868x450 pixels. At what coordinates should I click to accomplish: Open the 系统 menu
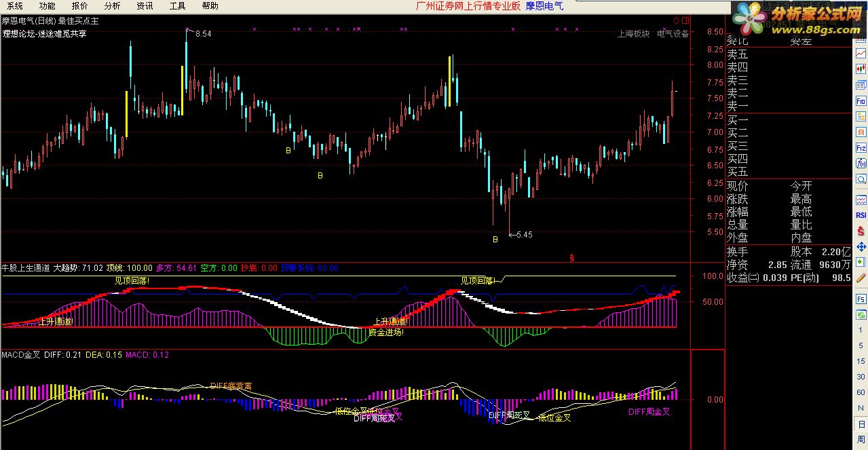pyautogui.click(x=15, y=6)
